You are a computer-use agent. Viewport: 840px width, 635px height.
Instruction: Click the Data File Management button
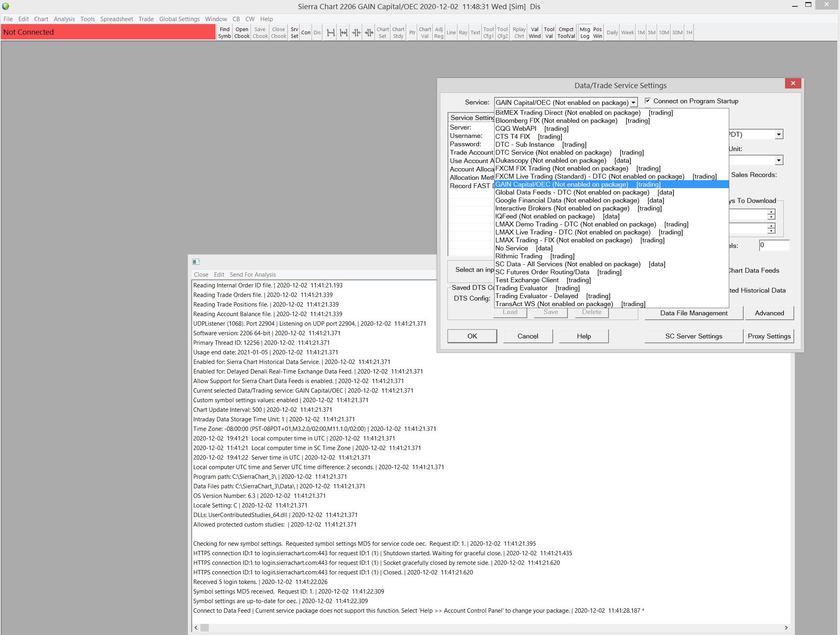(693, 313)
